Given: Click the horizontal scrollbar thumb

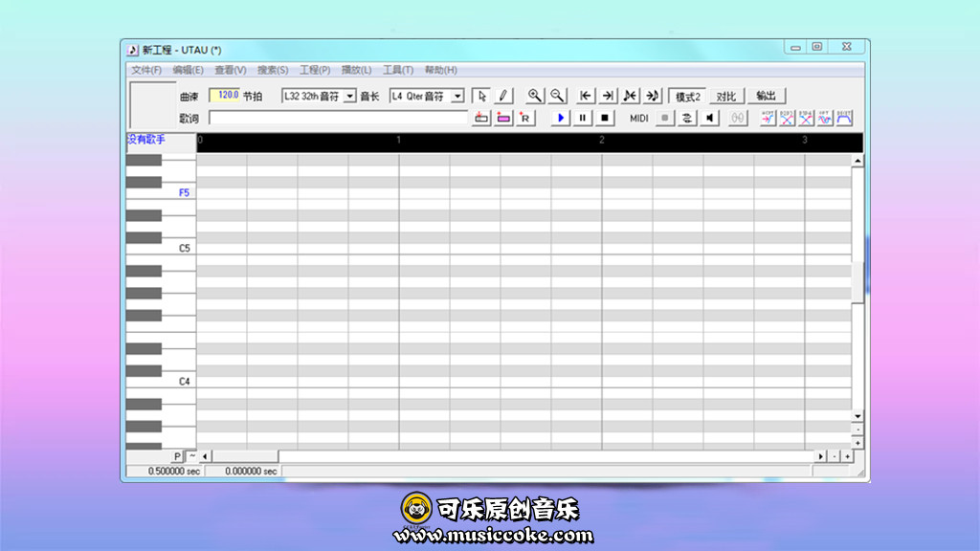Looking at the screenshot, I should (x=245, y=456).
